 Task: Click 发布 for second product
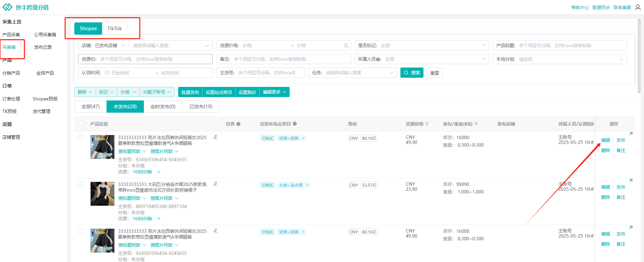(621, 187)
